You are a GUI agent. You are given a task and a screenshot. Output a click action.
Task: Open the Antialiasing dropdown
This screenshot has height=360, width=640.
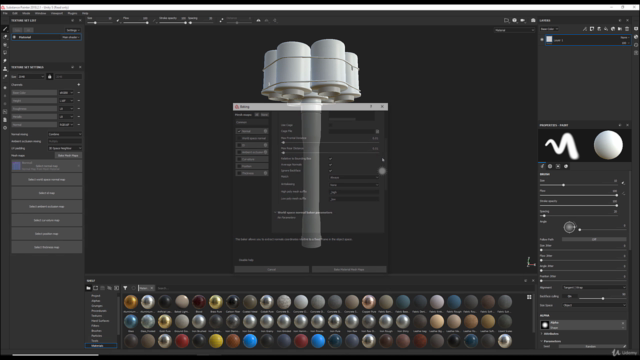click(353, 185)
